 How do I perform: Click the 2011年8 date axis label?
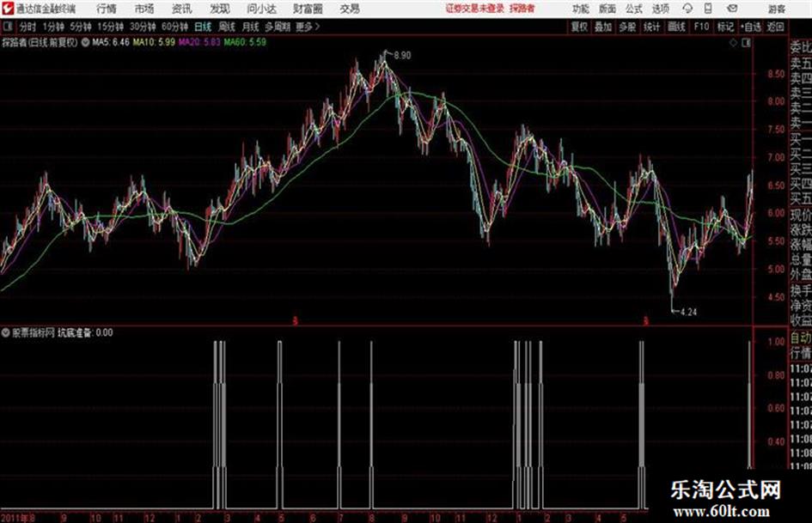point(18,517)
